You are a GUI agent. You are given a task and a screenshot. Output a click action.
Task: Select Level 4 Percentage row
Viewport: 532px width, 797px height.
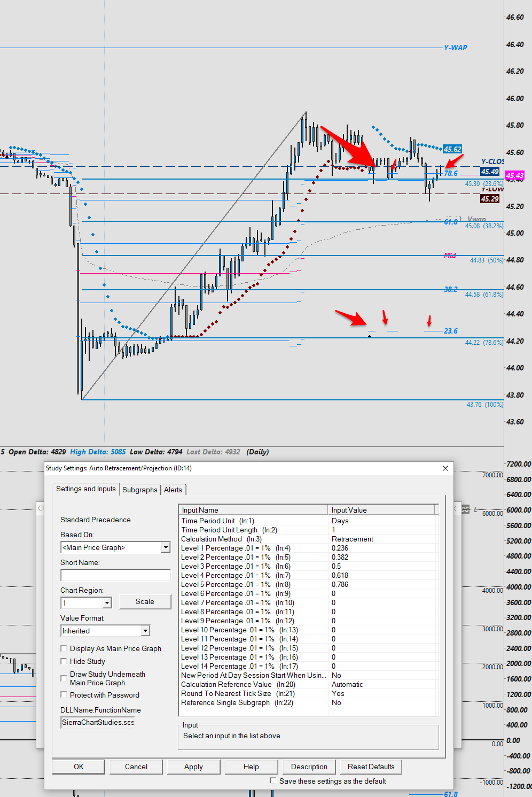(x=308, y=575)
